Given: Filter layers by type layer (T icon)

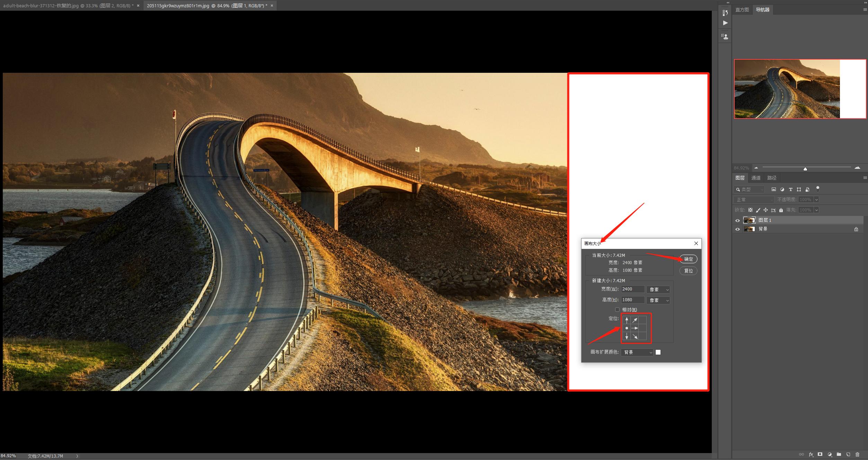Looking at the screenshot, I should coord(790,190).
